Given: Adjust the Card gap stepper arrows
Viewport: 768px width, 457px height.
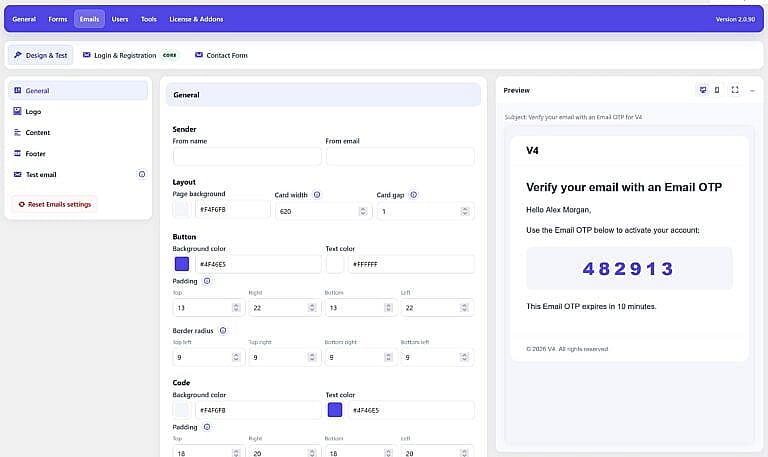Looking at the screenshot, I should (x=464, y=211).
